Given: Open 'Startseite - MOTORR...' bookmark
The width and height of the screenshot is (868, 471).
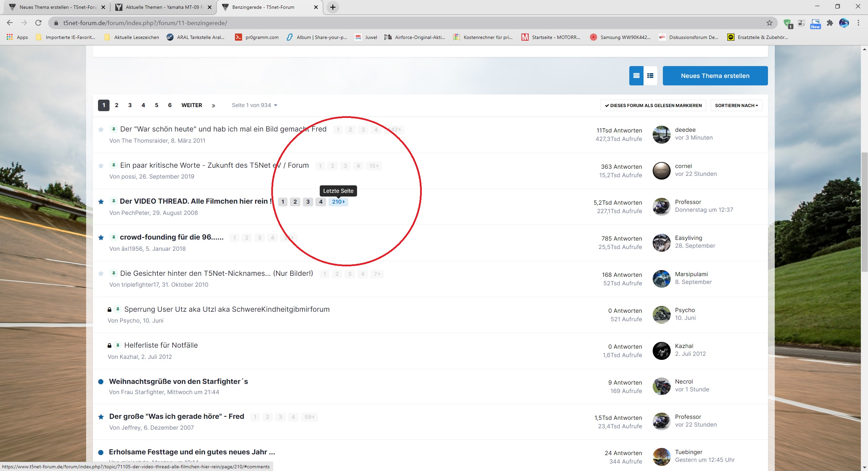Looking at the screenshot, I should pyautogui.click(x=551, y=37).
